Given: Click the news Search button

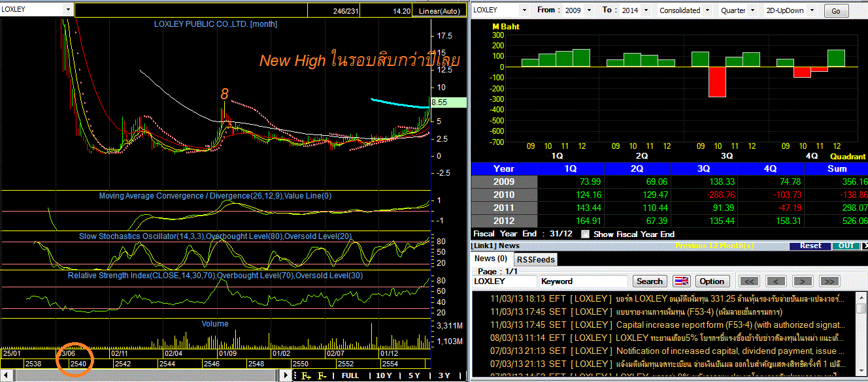Looking at the screenshot, I should [x=649, y=281].
